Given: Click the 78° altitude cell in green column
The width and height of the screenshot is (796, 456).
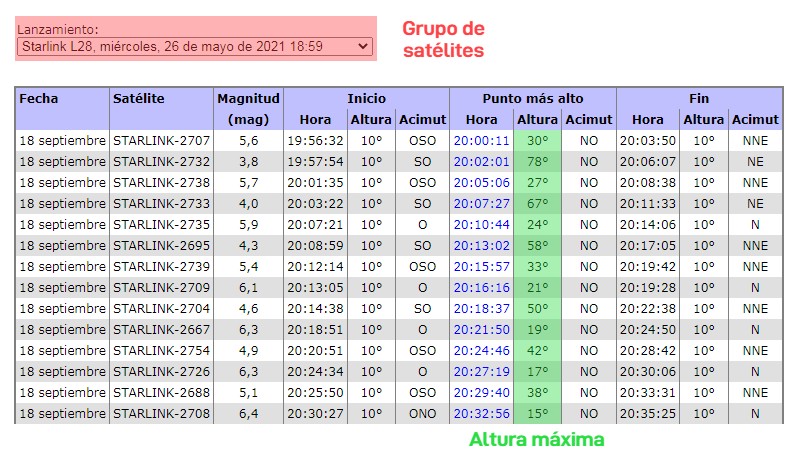Looking at the screenshot, I should (538, 162).
